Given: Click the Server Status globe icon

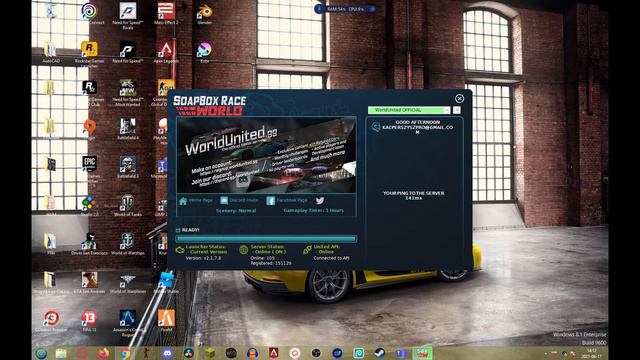Looking at the screenshot, I should coord(244,250).
